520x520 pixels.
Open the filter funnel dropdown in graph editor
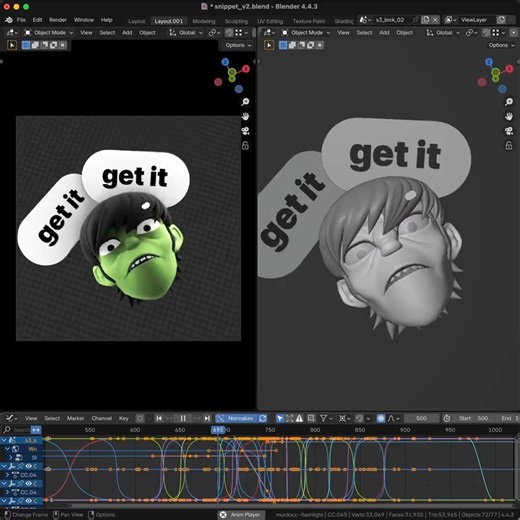326,418
